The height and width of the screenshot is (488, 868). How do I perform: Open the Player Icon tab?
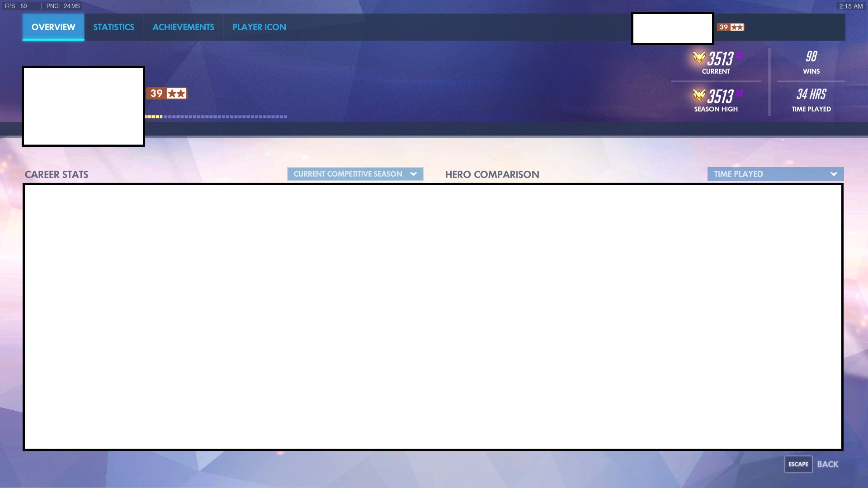259,27
